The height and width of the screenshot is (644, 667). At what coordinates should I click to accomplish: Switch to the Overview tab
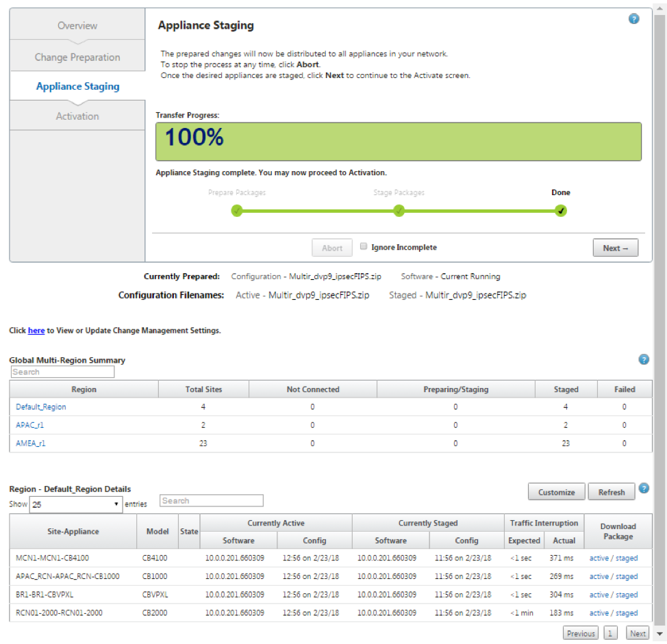pyautogui.click(x=77, y=25)
